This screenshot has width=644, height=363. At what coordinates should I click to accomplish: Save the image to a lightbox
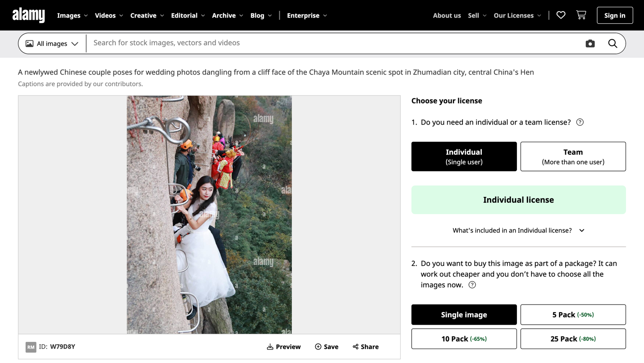click(327, 347)
